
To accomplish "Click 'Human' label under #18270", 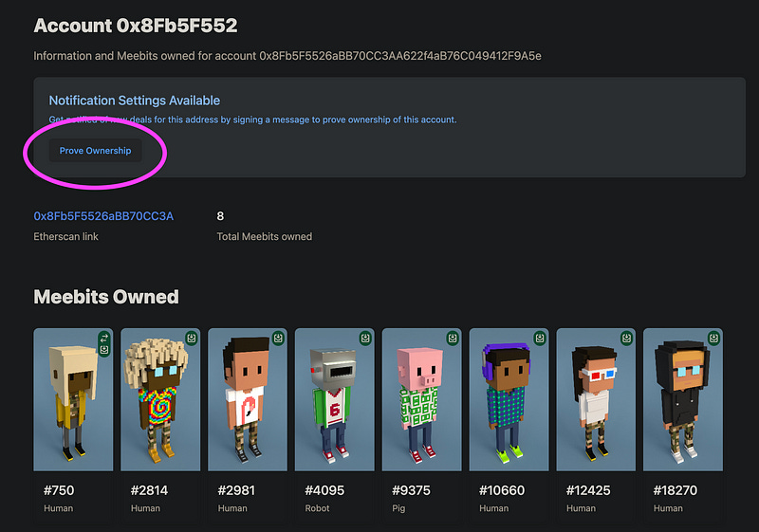I will [x=668, y=508].
